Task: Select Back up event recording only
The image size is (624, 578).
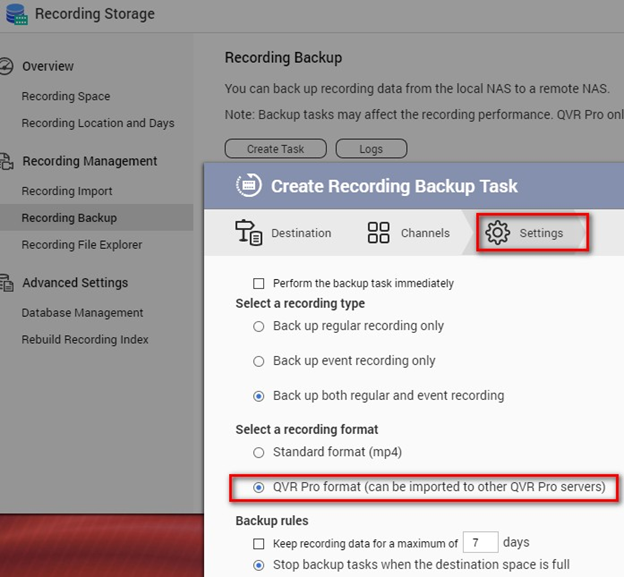Action: coord(259,361)
